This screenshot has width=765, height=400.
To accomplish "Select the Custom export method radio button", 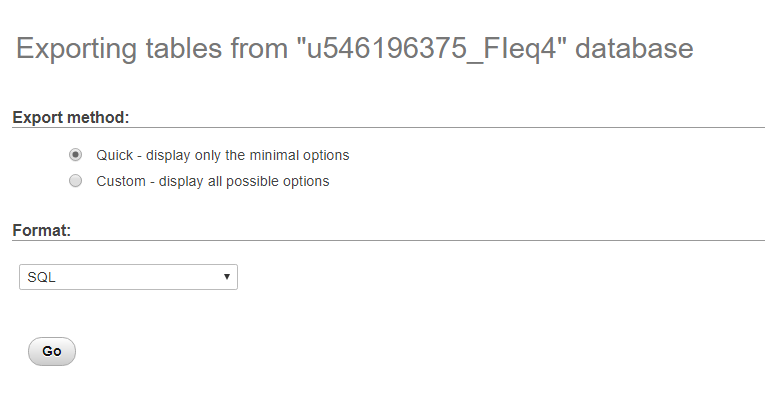I will coord(75,181).
